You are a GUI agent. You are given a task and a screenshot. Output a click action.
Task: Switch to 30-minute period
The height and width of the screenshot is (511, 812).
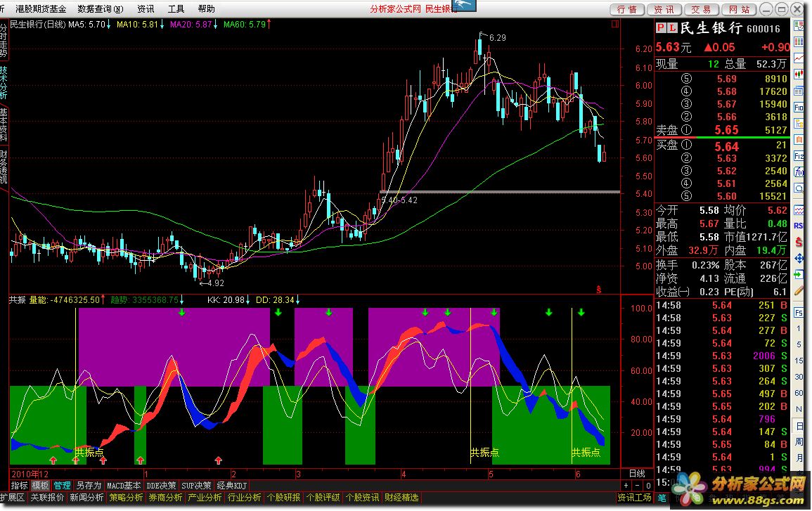coord(799,377)
